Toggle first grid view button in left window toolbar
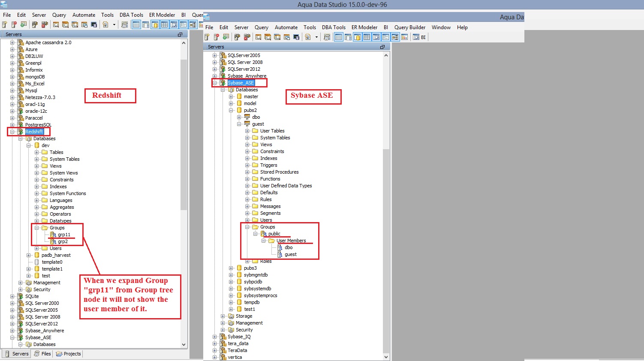The width and height of the screenshot is (644, 361). tap(136, 25)
